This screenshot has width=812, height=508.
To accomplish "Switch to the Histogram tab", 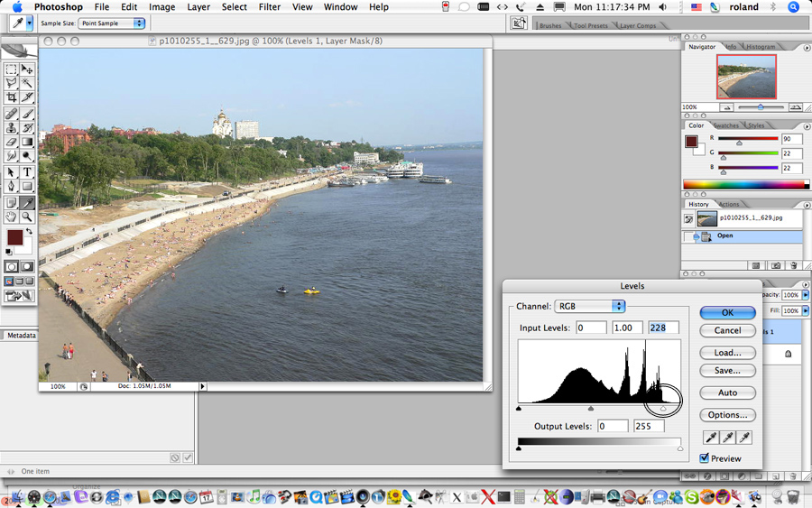I will tap(761, 46).
